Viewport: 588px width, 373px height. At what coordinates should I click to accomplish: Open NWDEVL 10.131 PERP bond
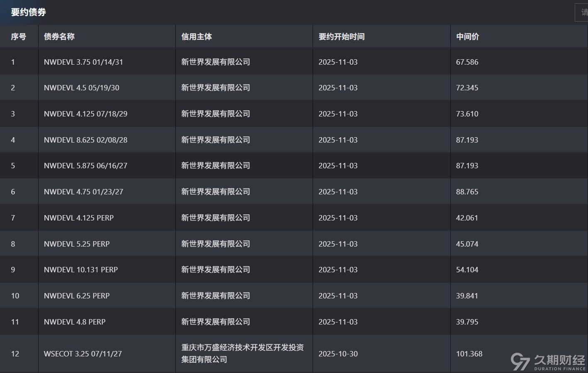[x=80, y=270]
